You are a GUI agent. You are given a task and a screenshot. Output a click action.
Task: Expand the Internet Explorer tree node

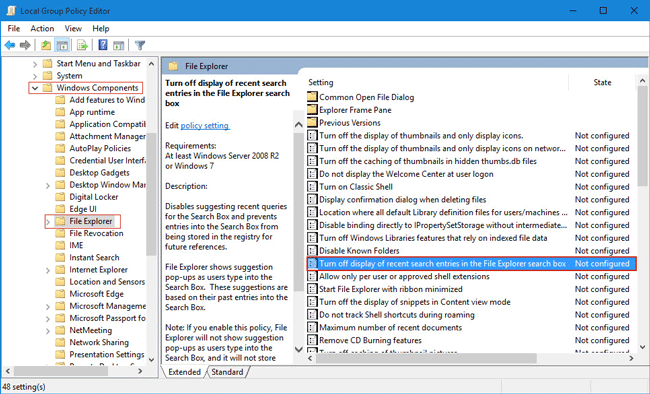[48, 270]
